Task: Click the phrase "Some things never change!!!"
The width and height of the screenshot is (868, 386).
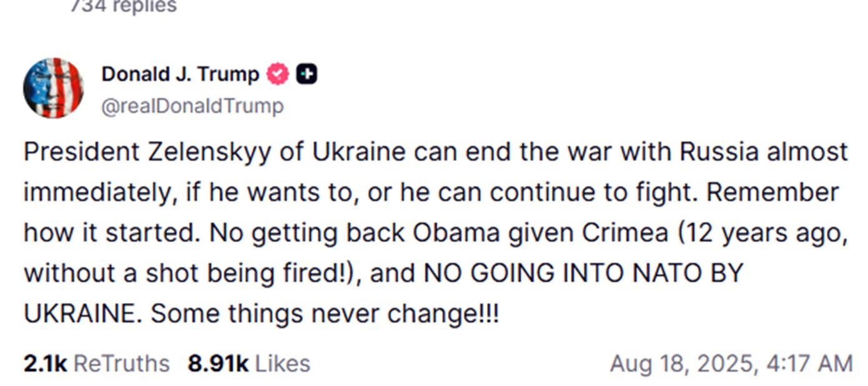Action: point(325,314)
